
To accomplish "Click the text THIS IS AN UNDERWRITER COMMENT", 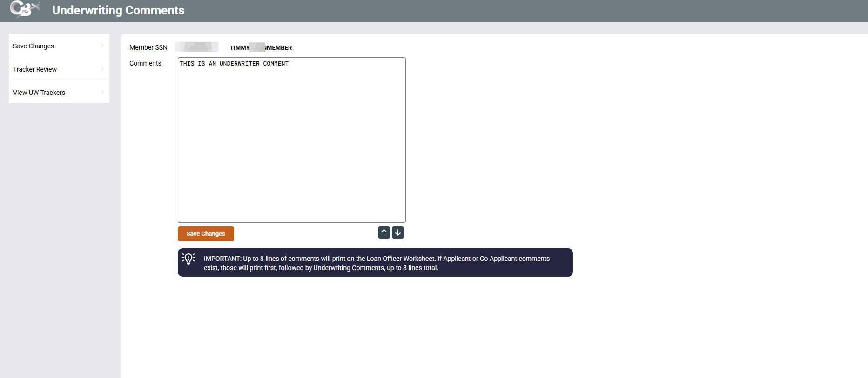I will (x=234, y=64).
